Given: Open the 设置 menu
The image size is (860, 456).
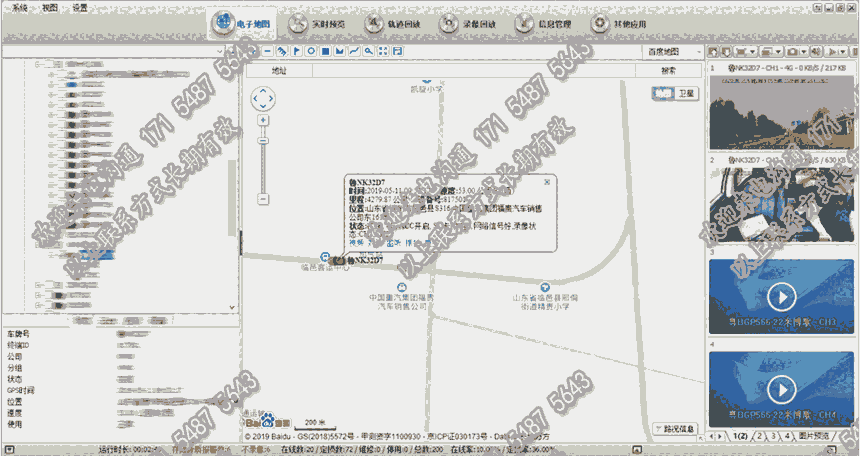Looking at the screenshot, I should coord(80,6).
